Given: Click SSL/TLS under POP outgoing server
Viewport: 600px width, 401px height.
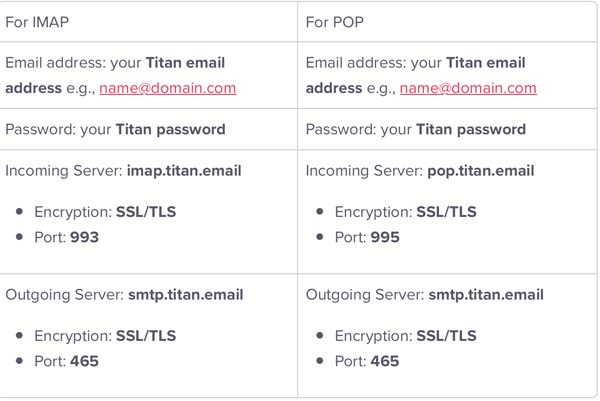Looking at the screenshot, I should [446, 336].
